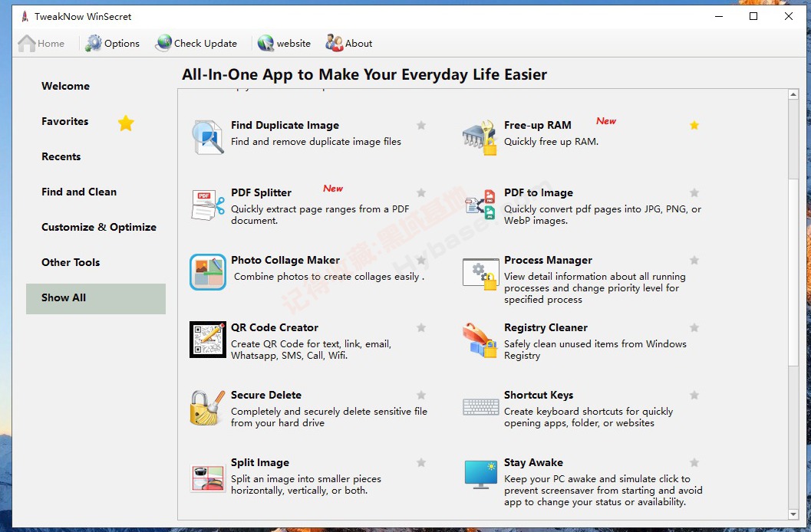Open the Registry Cleaner icon
Screen dimensions: 811x532
coord(480,340)
